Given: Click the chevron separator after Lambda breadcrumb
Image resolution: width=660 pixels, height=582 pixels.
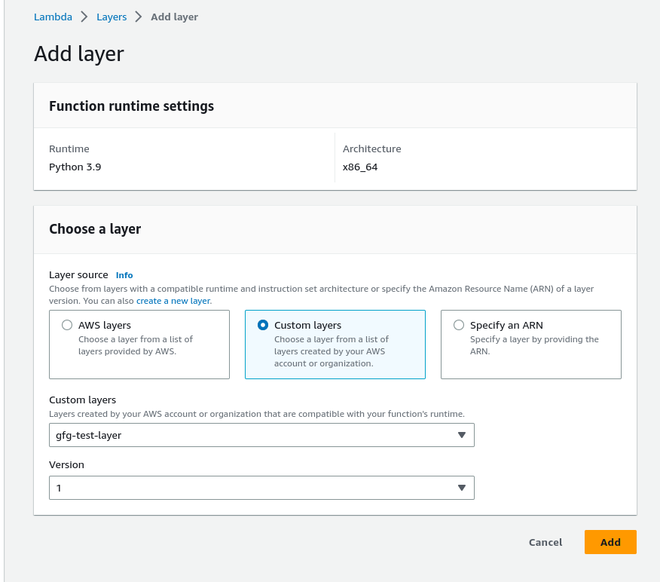Looking at the screenshot, I should pyautogui.click(x=85, y=17).
